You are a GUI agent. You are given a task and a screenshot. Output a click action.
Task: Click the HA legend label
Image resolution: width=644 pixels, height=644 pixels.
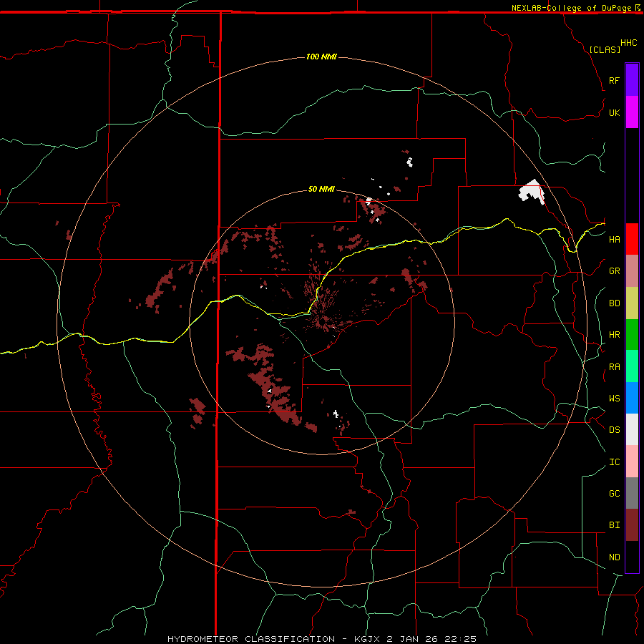[x=614, y=239]
